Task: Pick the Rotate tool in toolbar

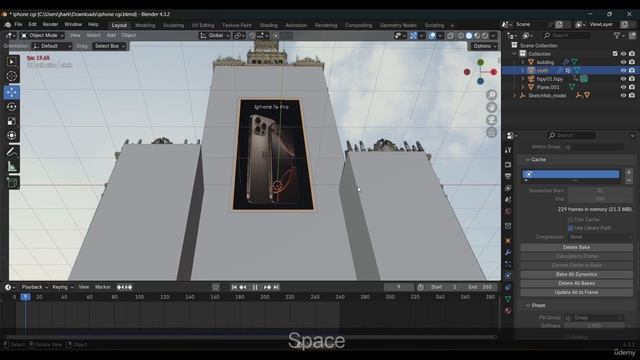Action: pos(12,107)
